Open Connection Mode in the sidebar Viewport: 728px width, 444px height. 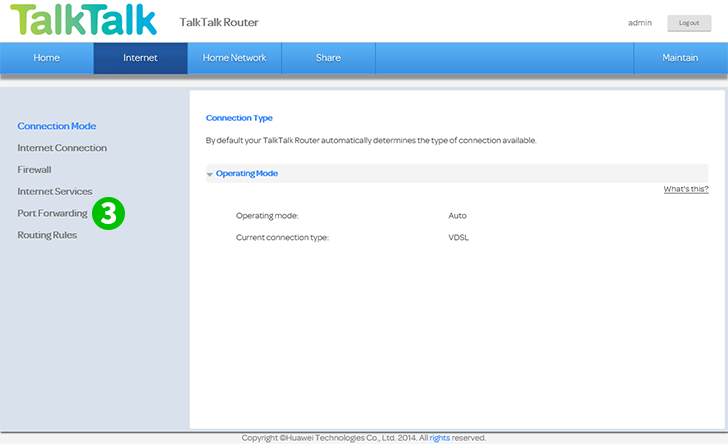coord(57,126)
